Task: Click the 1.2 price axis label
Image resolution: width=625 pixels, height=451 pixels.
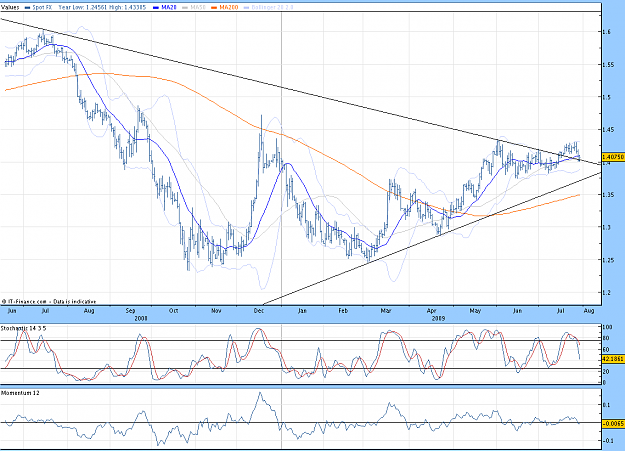Action: [x=607, y=293]
